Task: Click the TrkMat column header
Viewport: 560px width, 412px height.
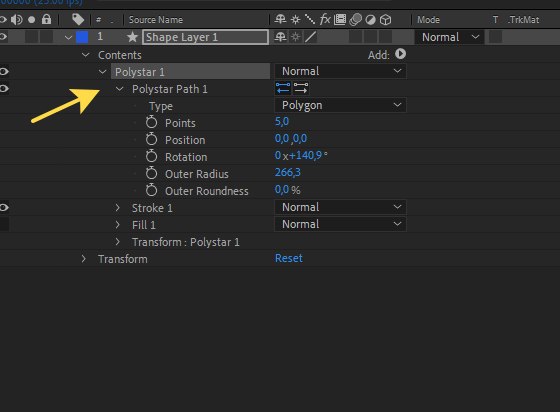Action: (523, 20)
